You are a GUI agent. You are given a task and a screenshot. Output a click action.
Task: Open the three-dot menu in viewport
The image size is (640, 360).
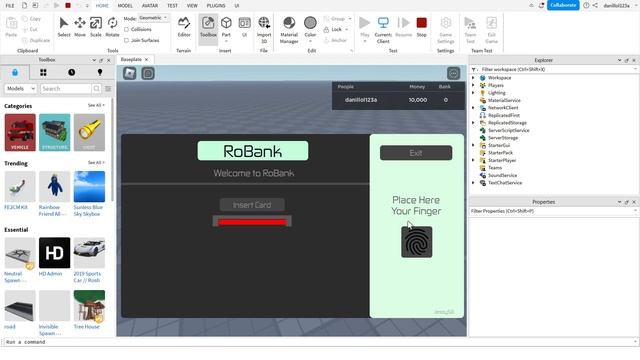pyautogui.click(x=453, y=73)
